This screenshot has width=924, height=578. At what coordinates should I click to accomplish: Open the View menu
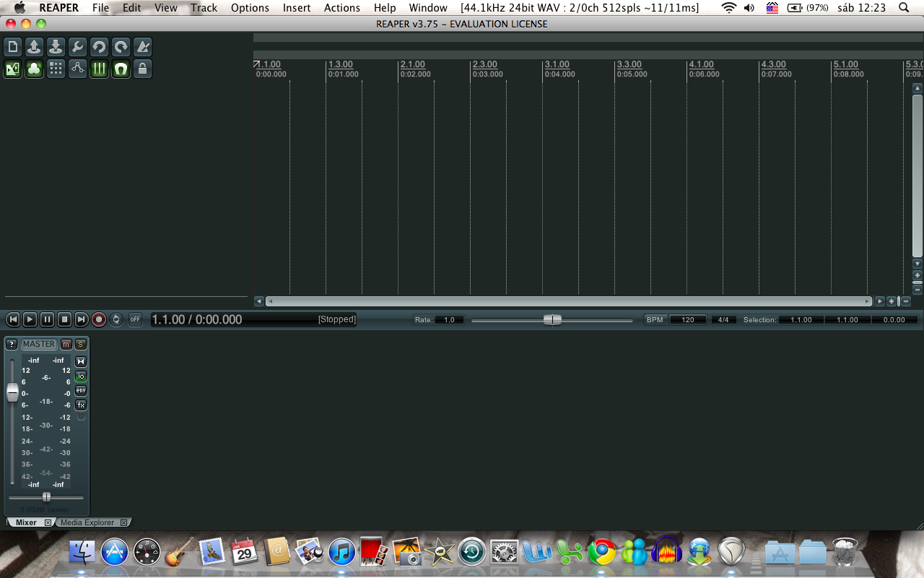(x=165, y=8)
